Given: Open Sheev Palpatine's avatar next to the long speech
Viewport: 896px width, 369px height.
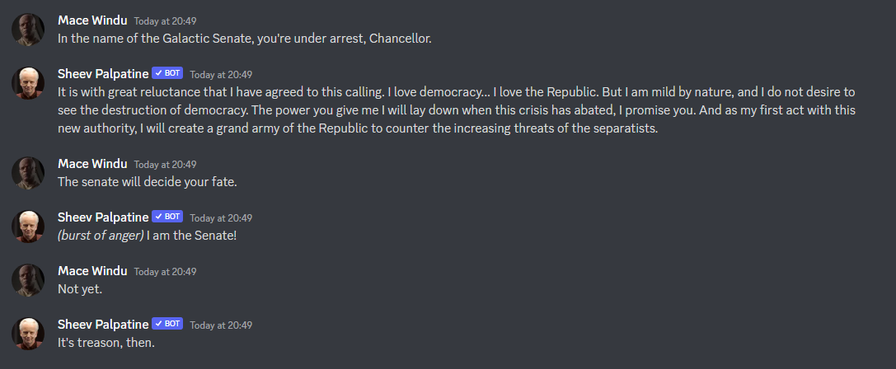Looking at the screenshot, I should (28, 83).
